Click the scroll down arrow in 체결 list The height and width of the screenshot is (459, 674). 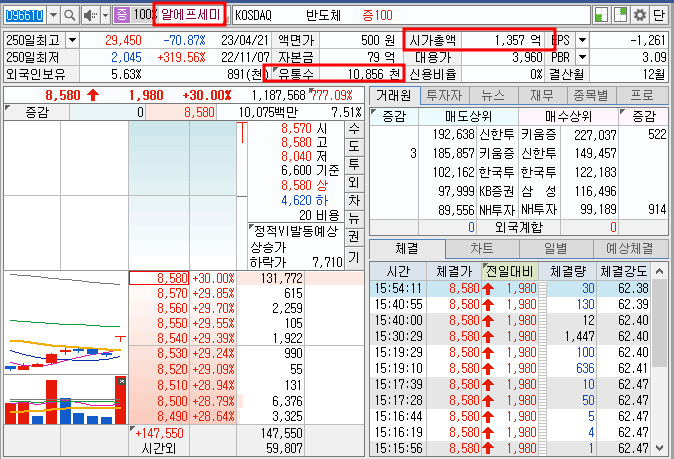660,448
